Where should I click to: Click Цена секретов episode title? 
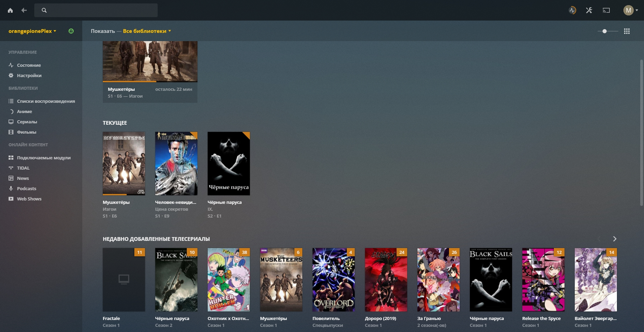pyautogui.click(x=171, y=209)
